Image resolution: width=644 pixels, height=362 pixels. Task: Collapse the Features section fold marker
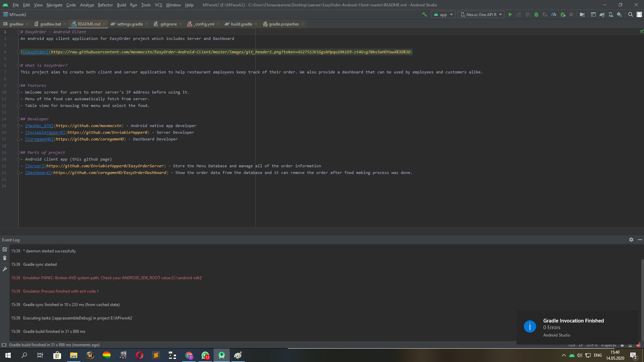(x=19, y=85)
